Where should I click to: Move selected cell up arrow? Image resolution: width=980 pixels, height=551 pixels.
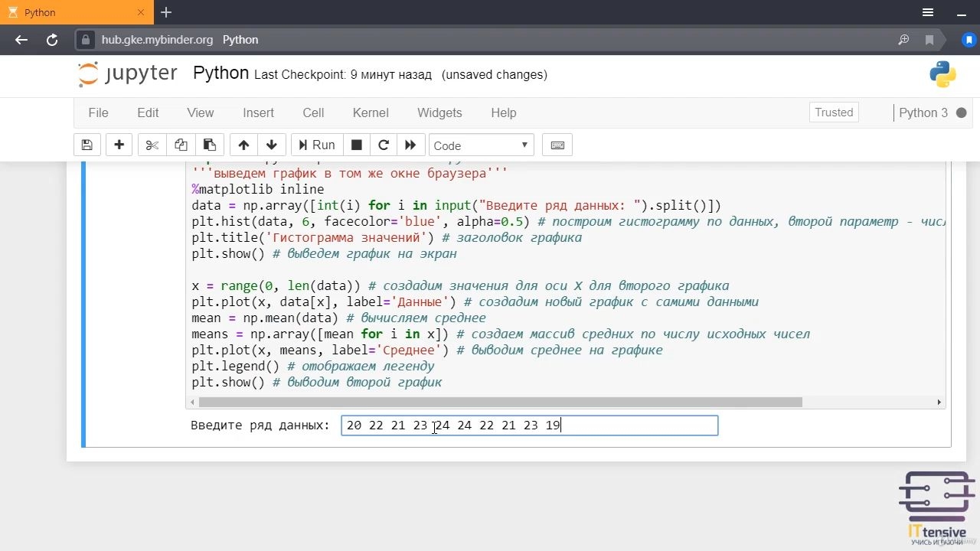click(243, 145)
